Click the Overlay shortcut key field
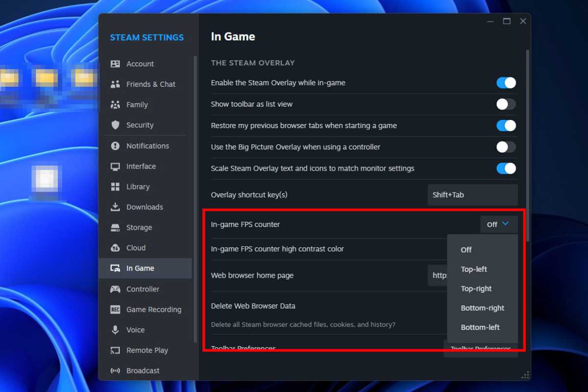This screenshot has height=392, width=588. point(473,195)
